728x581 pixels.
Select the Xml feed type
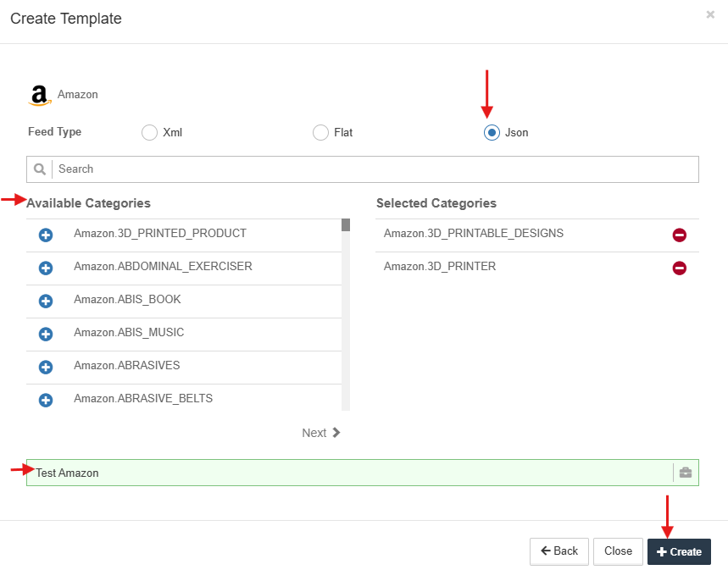point(149,132)
